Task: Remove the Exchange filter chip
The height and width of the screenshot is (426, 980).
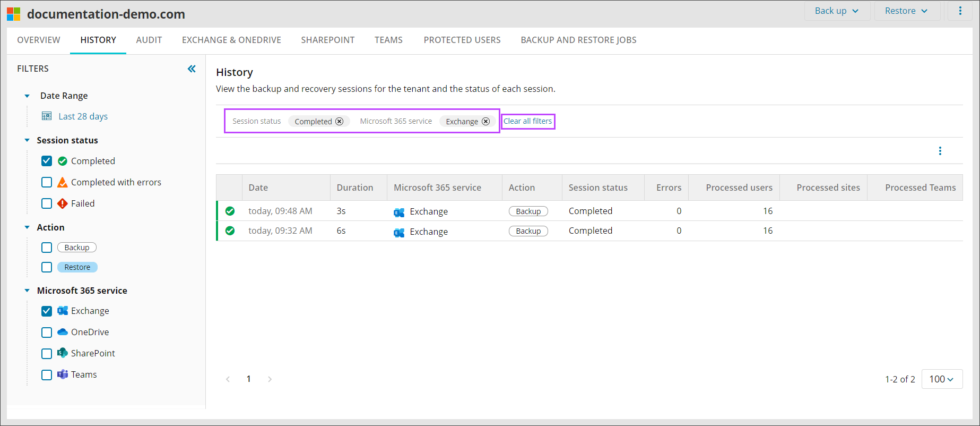Action: click(485, 122)
